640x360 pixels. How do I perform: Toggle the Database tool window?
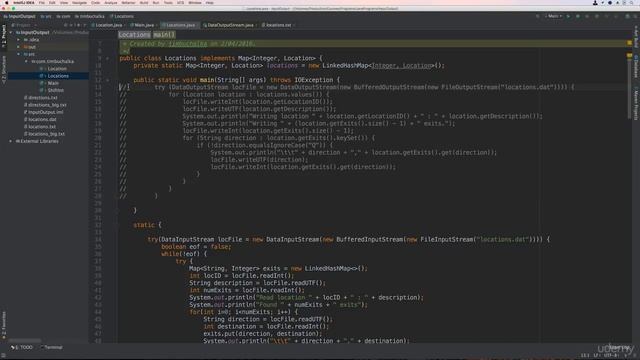coord(636,67)
